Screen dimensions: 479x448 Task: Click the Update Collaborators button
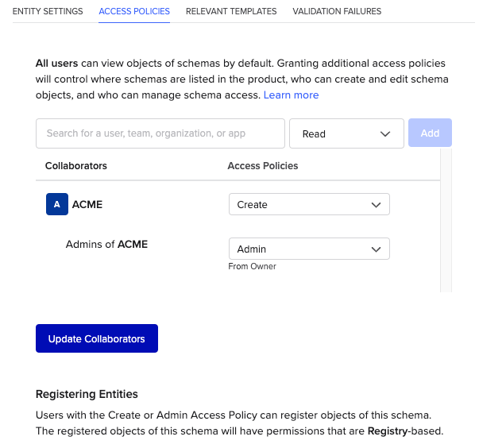coord(97,338)
